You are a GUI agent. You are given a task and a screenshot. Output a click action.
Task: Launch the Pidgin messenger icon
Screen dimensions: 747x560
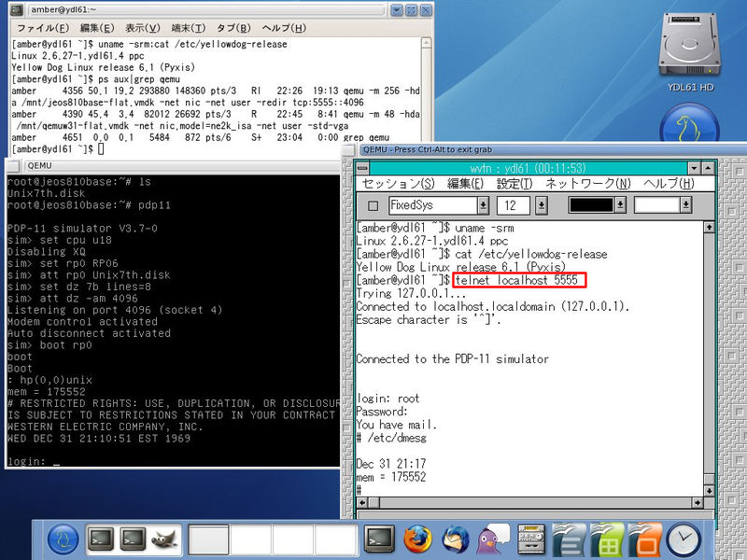coord(494,540)
